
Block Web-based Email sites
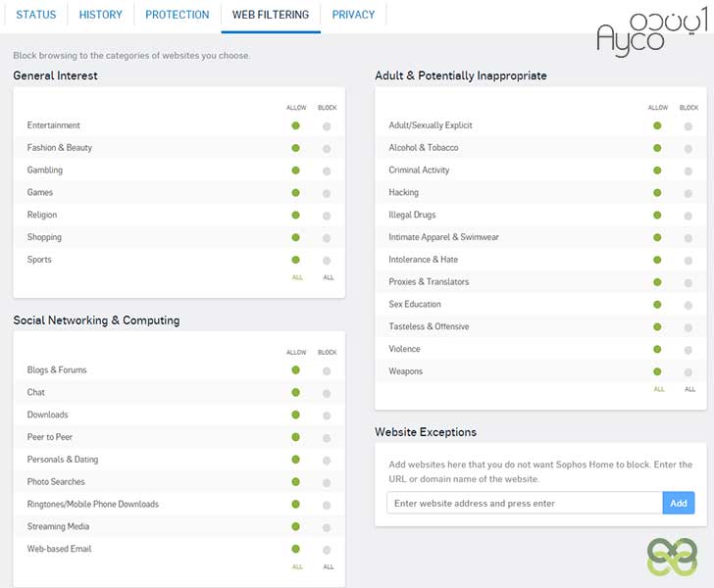coord(327,550)
